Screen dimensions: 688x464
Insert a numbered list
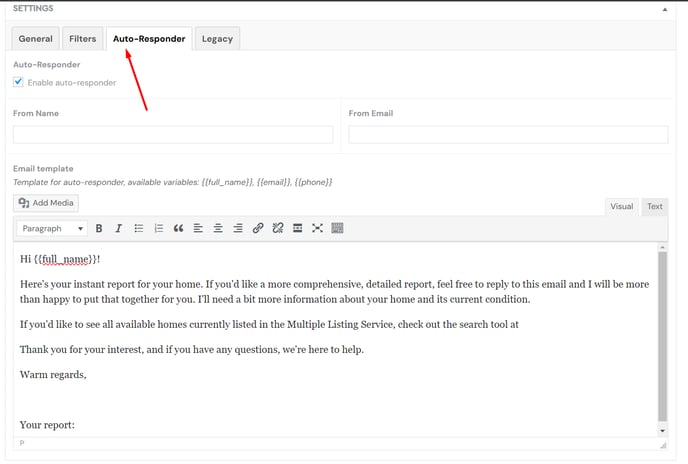159,228
